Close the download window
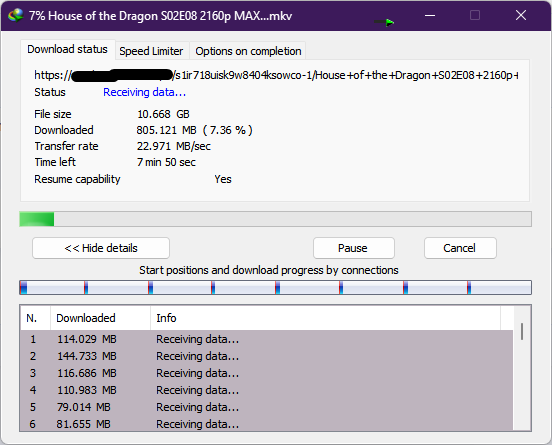 point(521,15)
